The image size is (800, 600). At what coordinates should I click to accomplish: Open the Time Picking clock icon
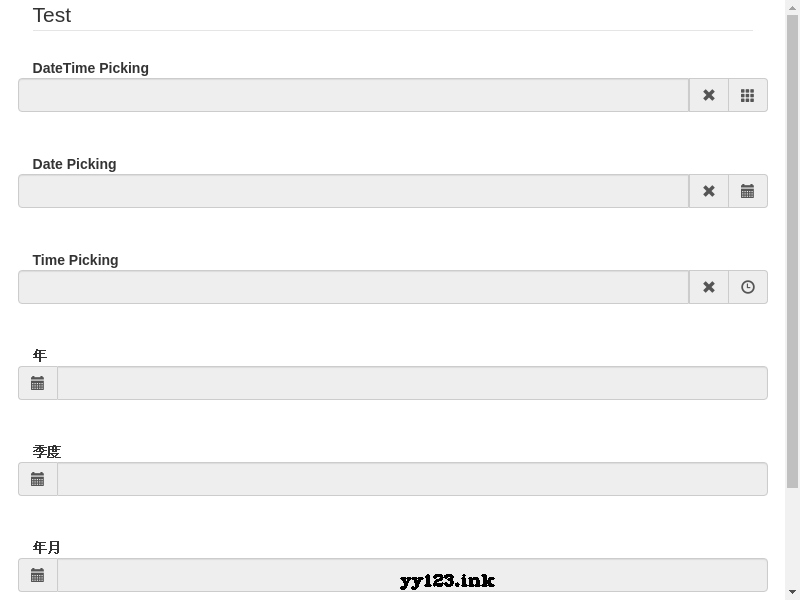[x=747, y=287]
